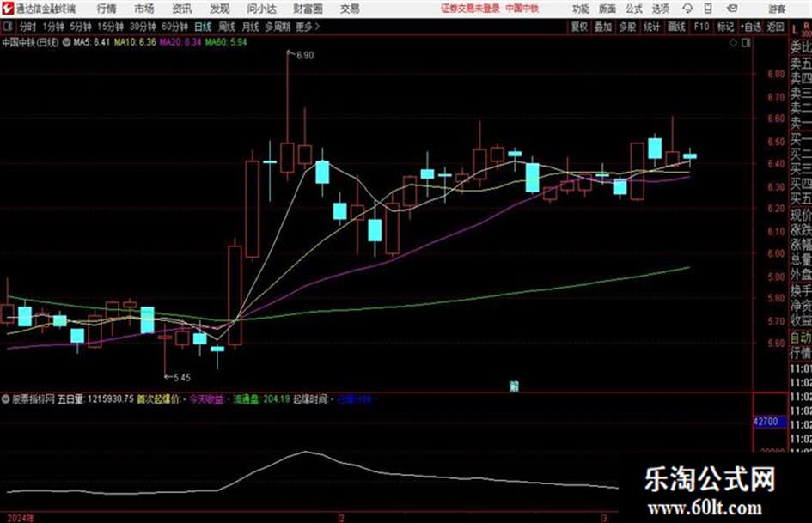
Task: Click the L tab in quote panel
Action: [795, 30]
